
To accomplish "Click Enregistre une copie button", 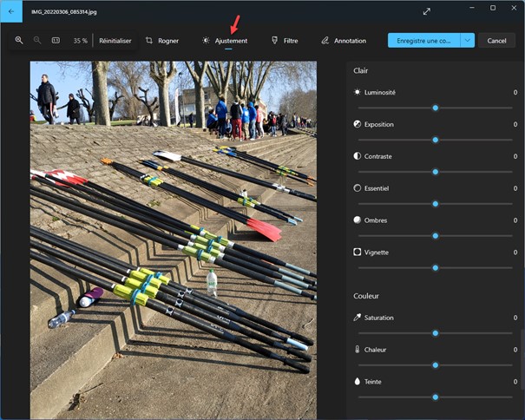I will point(423,41).
